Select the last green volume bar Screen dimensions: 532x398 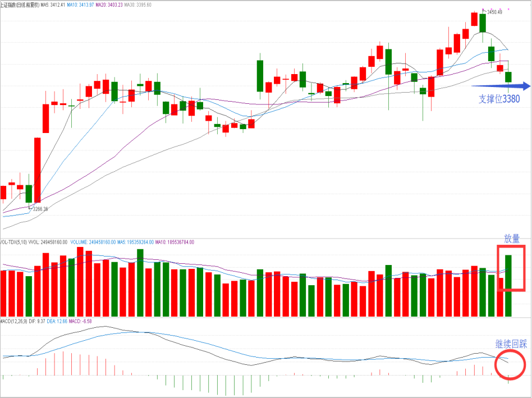(x=508, y=285)
